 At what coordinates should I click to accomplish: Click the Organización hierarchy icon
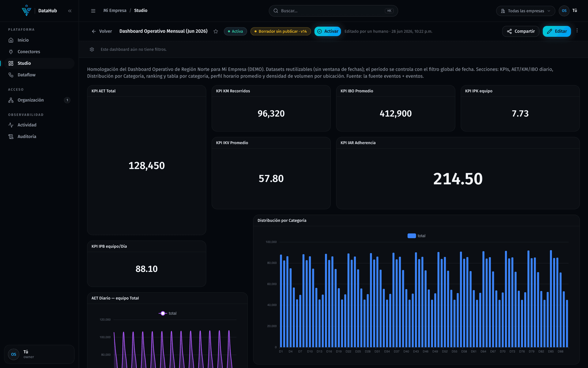coord(11,100)
